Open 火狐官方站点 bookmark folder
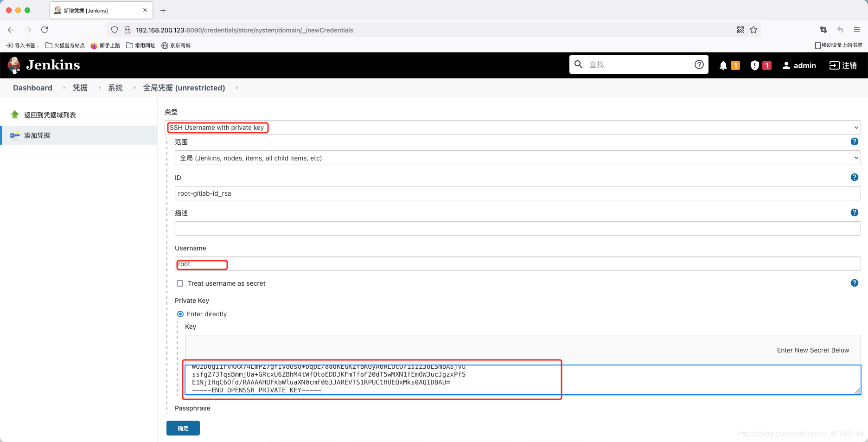The width and height of the screenshot is (868, 442). coord(65,45)
